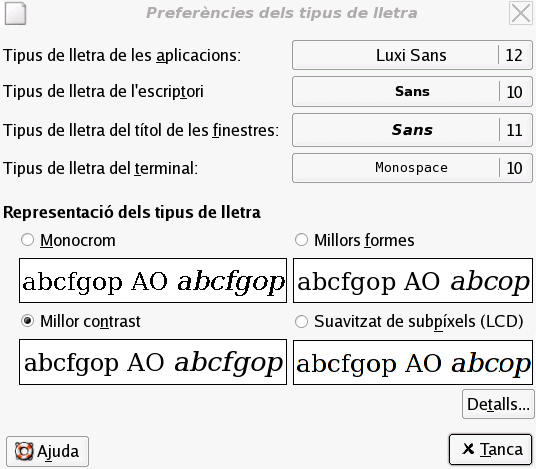Open the desktop font Sans 10 chooser
Screen dimensions: 536x469
point(412,92)
